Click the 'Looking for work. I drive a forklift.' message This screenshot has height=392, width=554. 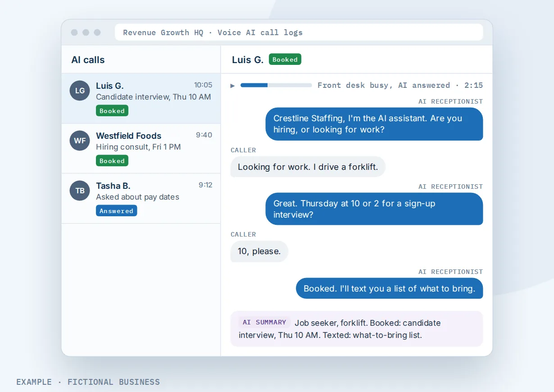308,167
